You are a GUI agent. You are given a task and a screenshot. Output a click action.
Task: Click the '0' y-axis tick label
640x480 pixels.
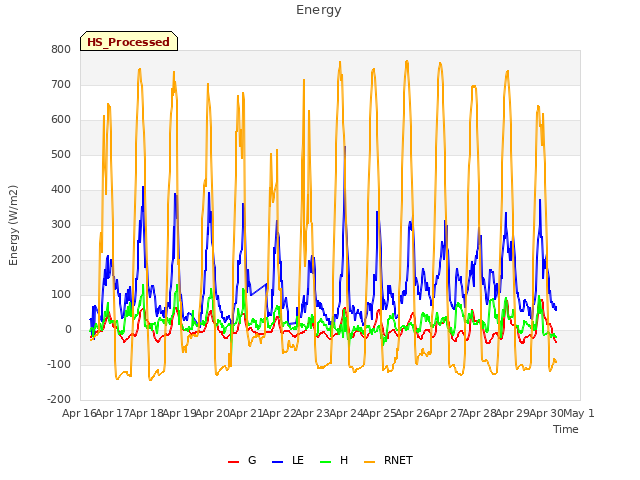68,329
